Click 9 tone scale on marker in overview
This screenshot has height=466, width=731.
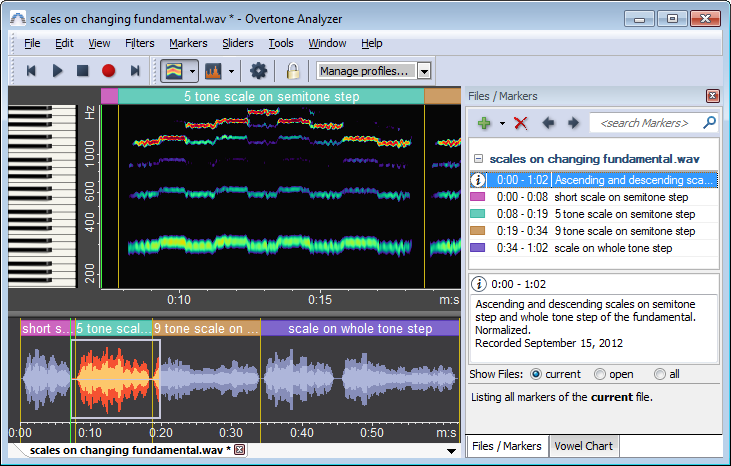click(x=207, y=328)
